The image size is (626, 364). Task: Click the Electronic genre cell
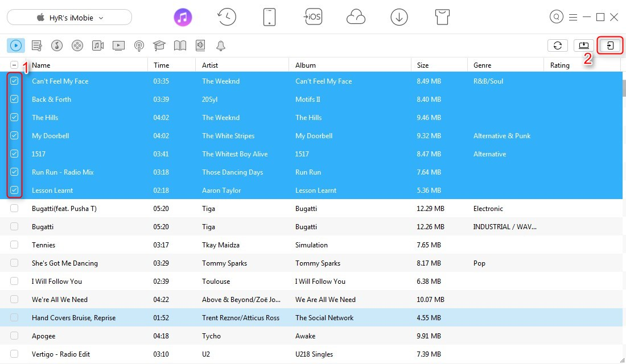488,208
